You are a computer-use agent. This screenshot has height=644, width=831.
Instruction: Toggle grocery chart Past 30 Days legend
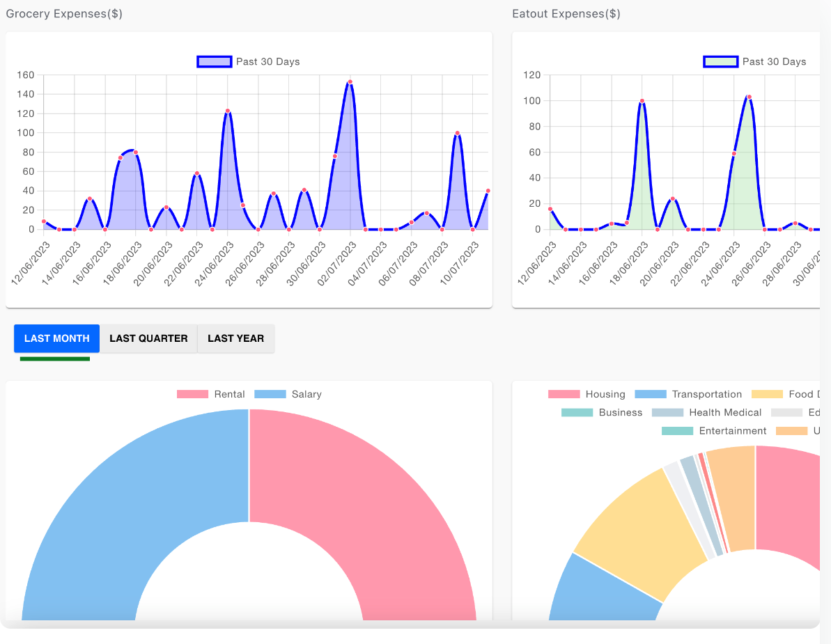[x=248, y=61]
